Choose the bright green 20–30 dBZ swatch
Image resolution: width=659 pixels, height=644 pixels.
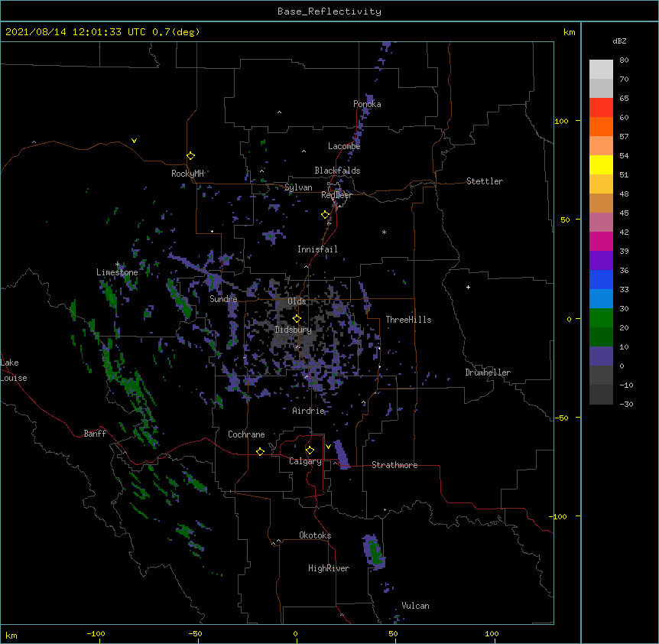[x=601, y=318]
